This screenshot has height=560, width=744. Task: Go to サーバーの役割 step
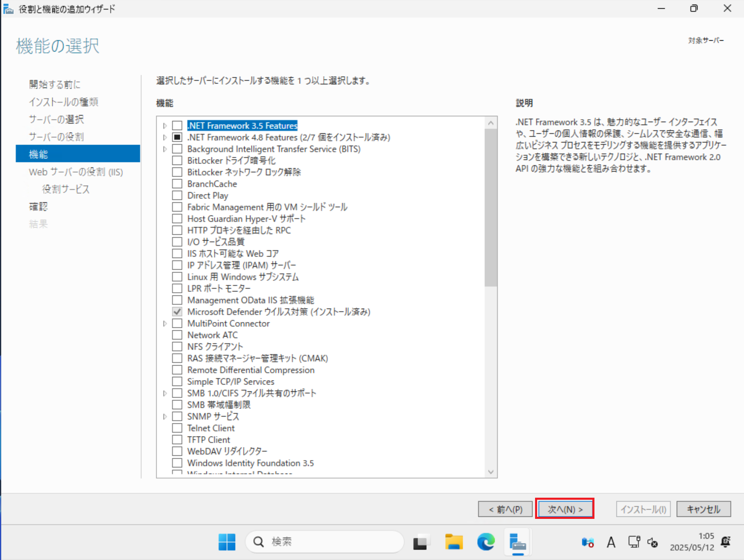click(x=56, y=137)
